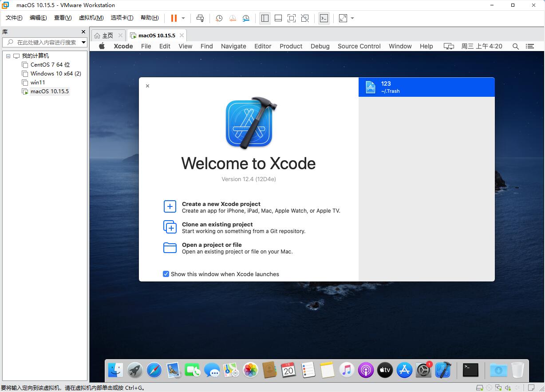Image resolution: width=545 pixels, height=392 pixels.
Task: Open Safari from the Dock
Action: click(x=154, y=370)
